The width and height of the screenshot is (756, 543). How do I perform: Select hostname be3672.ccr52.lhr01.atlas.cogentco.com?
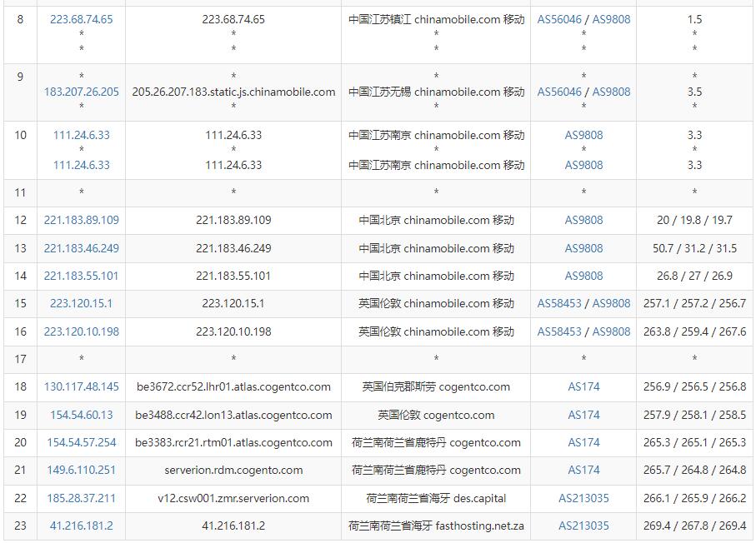click(233, 387)
